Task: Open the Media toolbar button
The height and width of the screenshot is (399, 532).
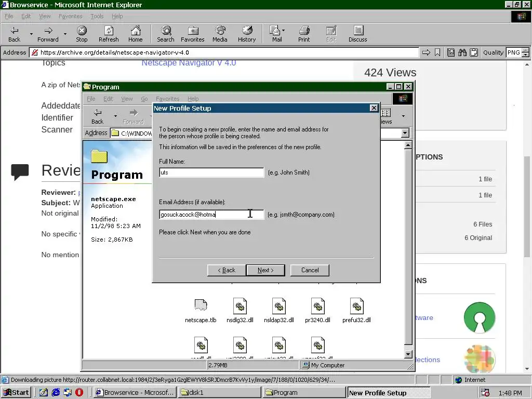Action: point(220,34)
